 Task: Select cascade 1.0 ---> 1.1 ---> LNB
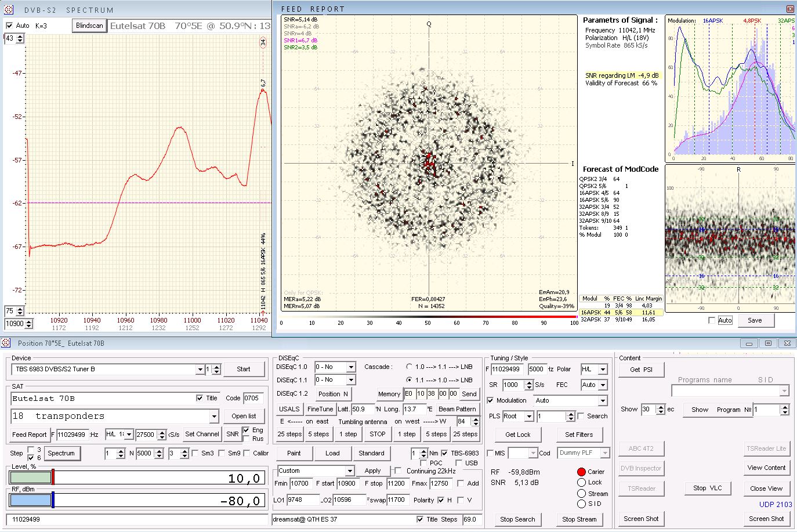pyautogui.click(x=409, y=367)
